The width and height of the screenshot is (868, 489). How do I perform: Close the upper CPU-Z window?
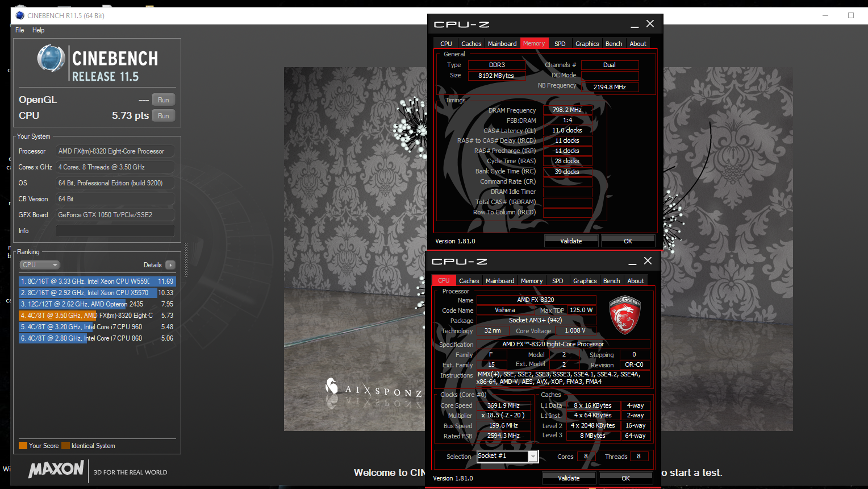click(650, 24)
